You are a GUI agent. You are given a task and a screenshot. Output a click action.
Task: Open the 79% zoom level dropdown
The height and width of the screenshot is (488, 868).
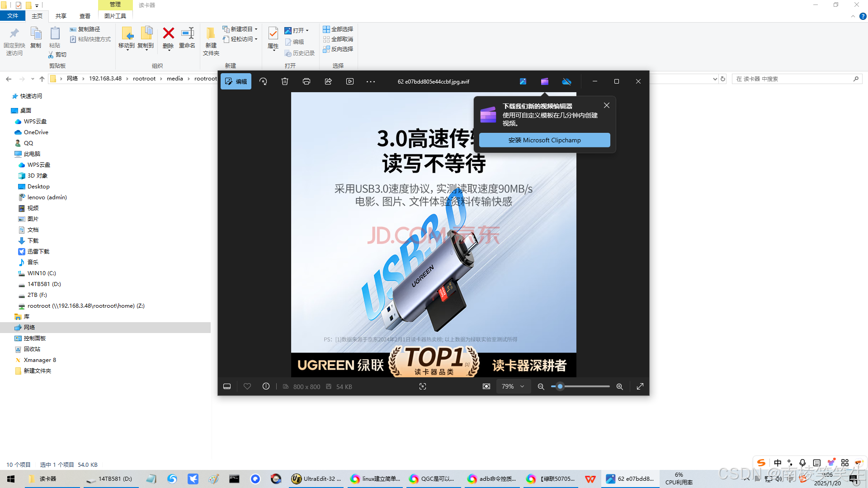(x=513, y=386)
